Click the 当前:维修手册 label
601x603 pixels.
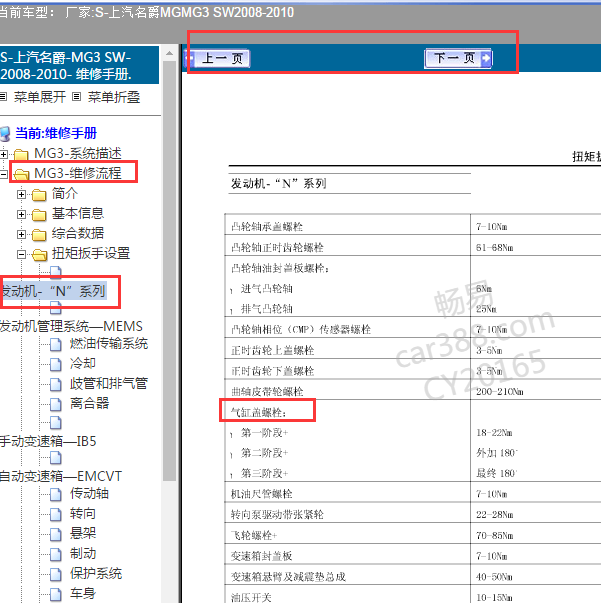(x=56, y=133)
